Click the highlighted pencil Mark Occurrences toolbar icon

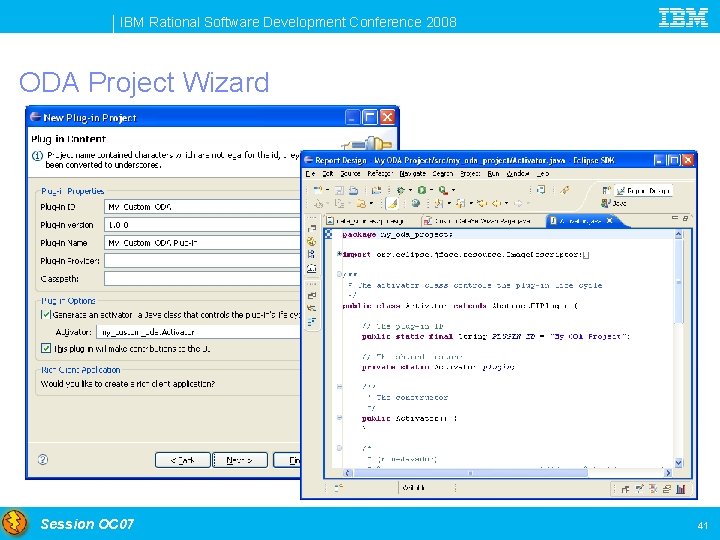pyautogui.click(x=392, y=203)
